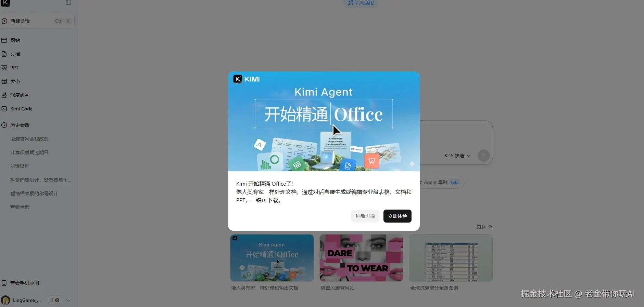
Task: Start a new chat with 新建会话
Action: click(37, 21)
